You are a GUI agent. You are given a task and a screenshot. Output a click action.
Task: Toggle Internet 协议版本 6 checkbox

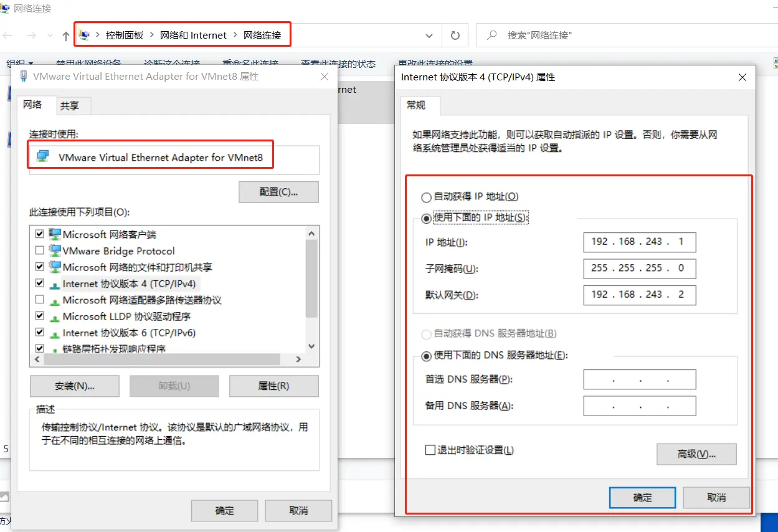point(40,333)
